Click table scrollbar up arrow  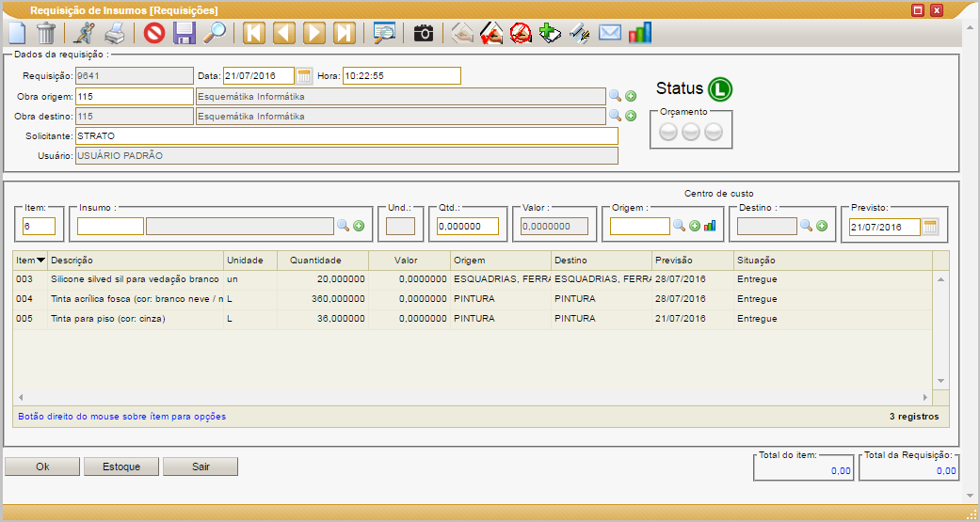[940, 279]
